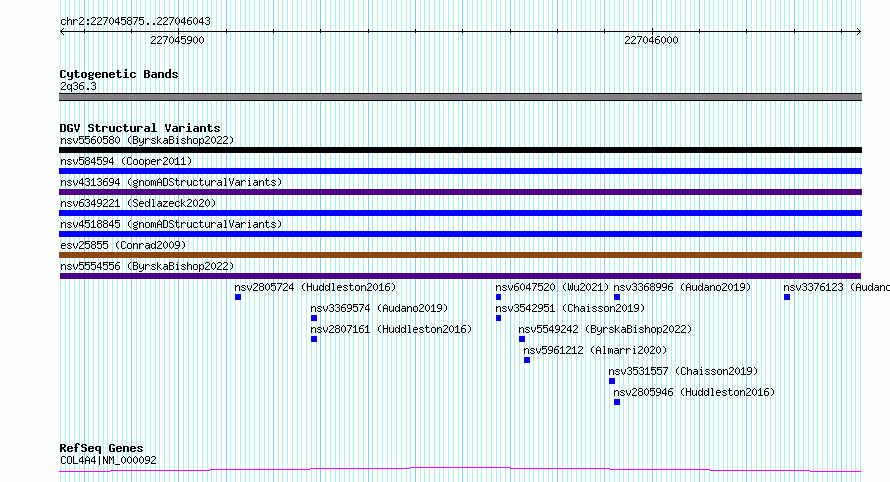Click the partially visible nsv3376123 text label
Image resolution: width=890 pixels, height=482 pixels.
[x=836, y=287]
